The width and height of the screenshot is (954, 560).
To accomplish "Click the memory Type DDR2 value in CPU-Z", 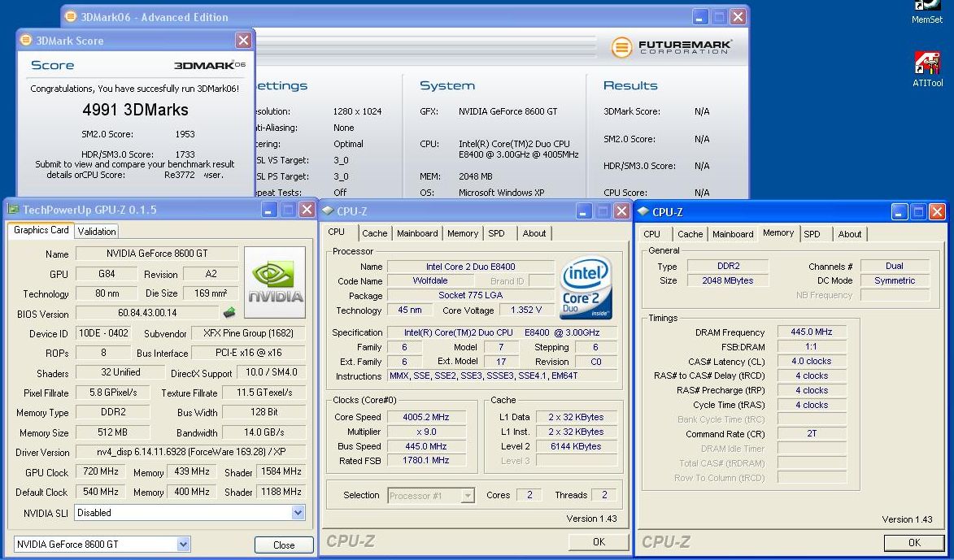I will [x=728, y=266].
